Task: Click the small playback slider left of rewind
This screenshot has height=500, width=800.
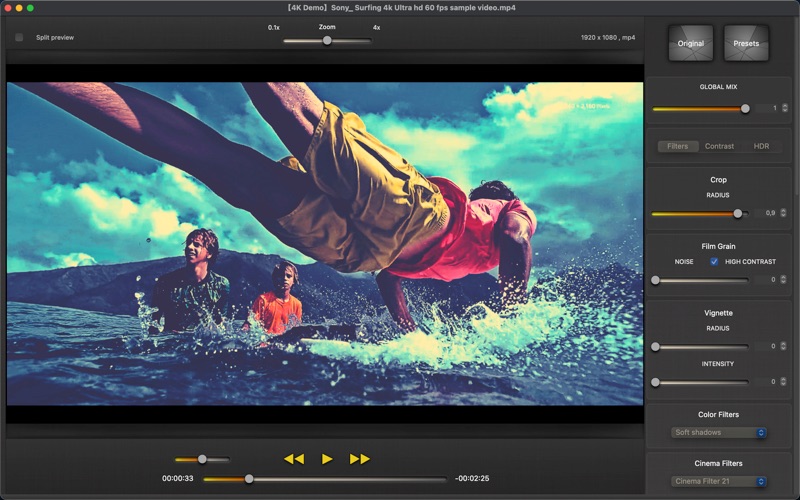Action: coord(202,460)
